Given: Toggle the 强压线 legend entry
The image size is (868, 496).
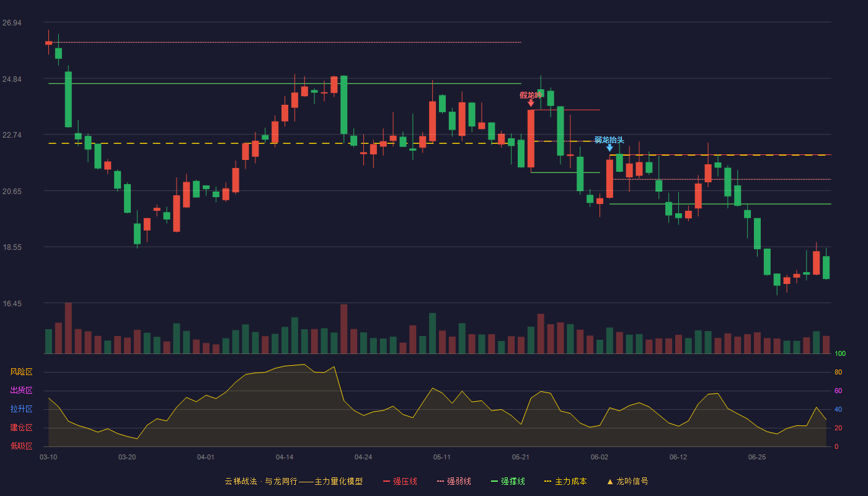Looking at the screenshot, I should click(400, 481).
